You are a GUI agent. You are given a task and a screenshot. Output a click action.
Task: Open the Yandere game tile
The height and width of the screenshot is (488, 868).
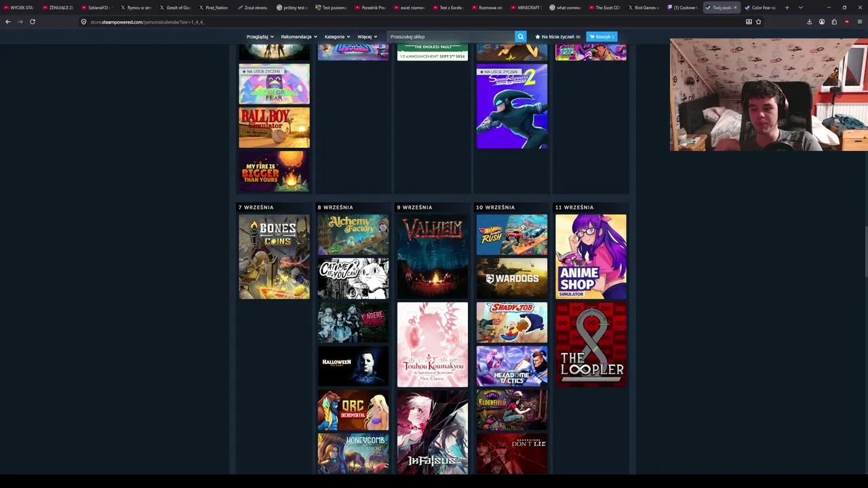[353, 323]
